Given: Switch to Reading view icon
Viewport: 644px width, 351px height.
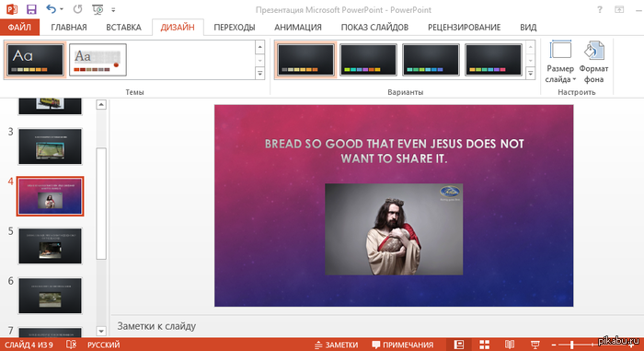Looking at the screenshot, I should tap(510, 345).
